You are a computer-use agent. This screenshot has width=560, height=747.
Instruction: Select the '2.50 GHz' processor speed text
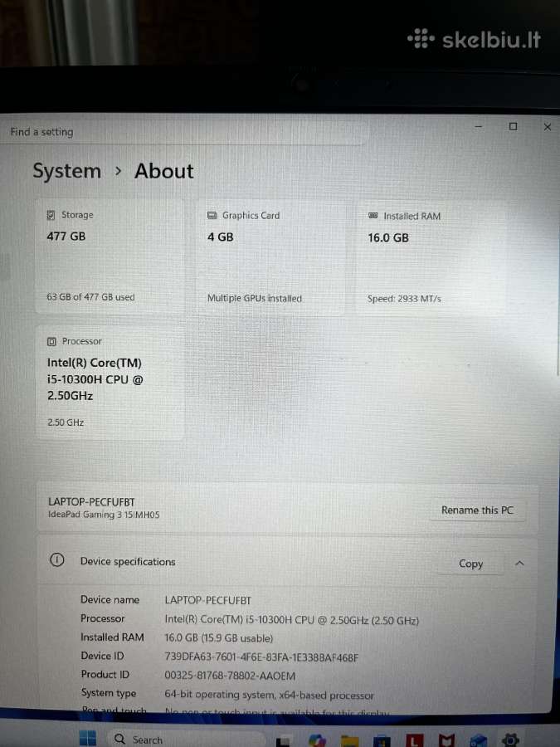coord(66,422)
